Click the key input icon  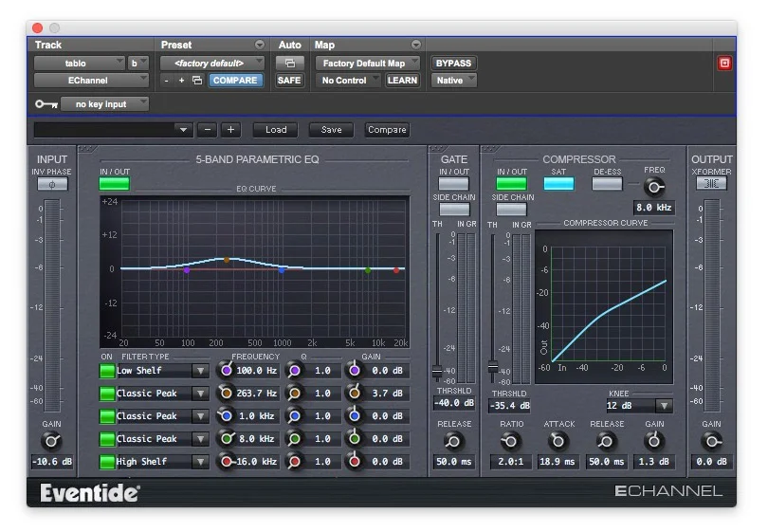[x=46, y=104]
